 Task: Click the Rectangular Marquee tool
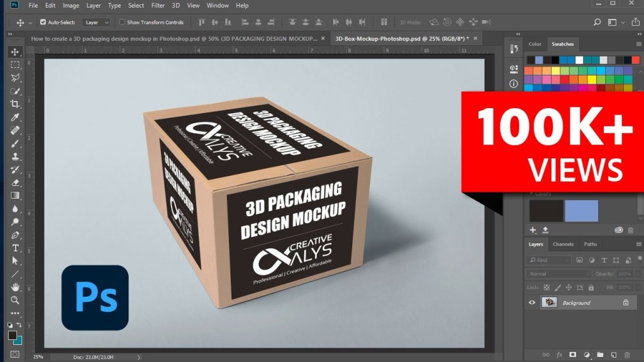15,65
